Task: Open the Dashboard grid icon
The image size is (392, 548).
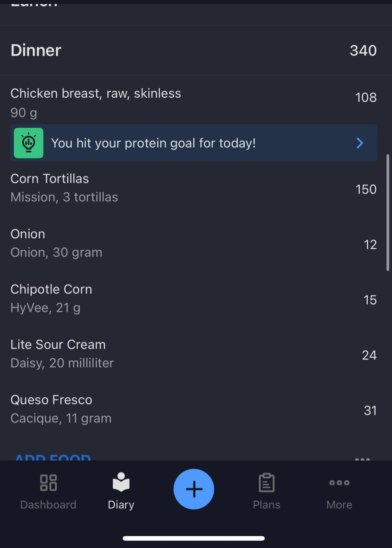Action: tap(48, 483)
